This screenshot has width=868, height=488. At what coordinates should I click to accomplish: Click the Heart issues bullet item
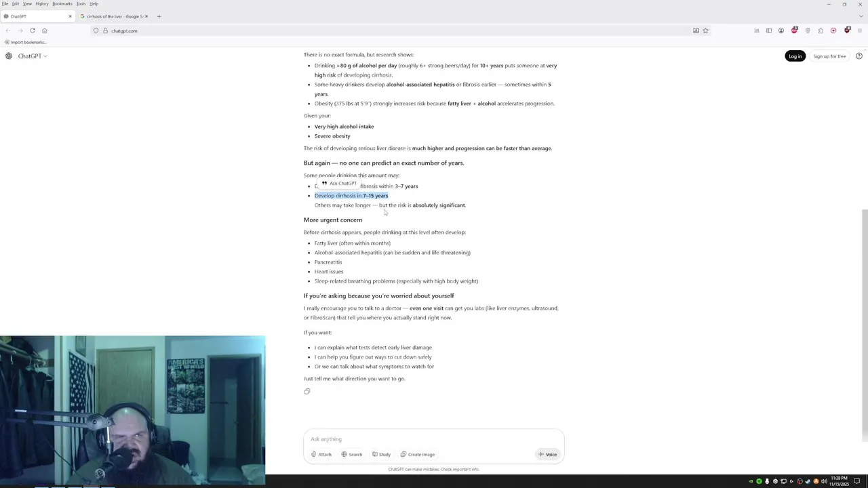(329, 271)
